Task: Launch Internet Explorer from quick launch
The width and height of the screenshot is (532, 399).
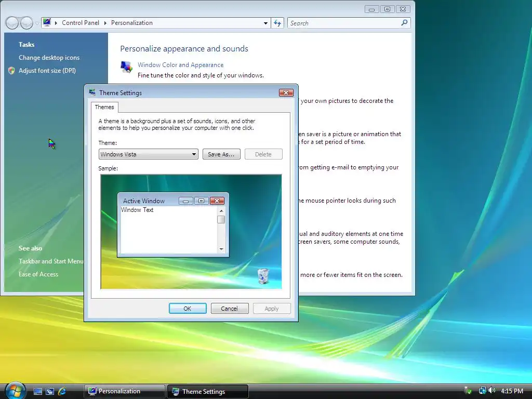Action: point(62,391)
